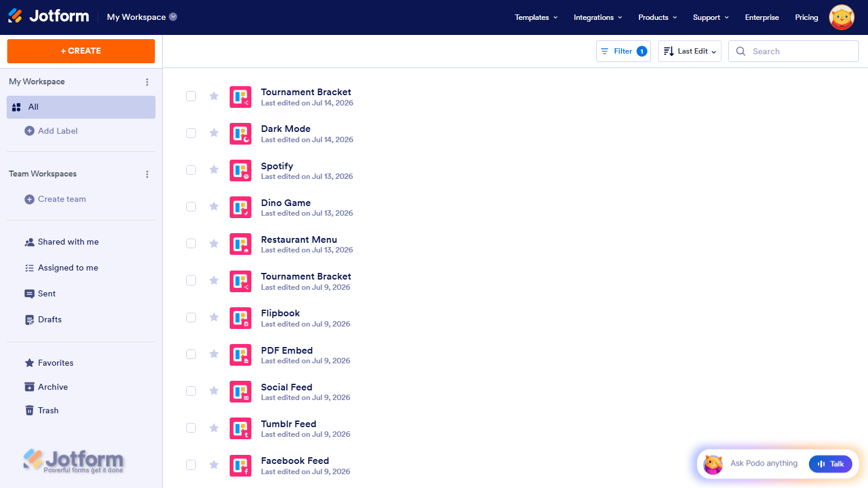
Task: Click Create team link
Action: tap(55, 199)
